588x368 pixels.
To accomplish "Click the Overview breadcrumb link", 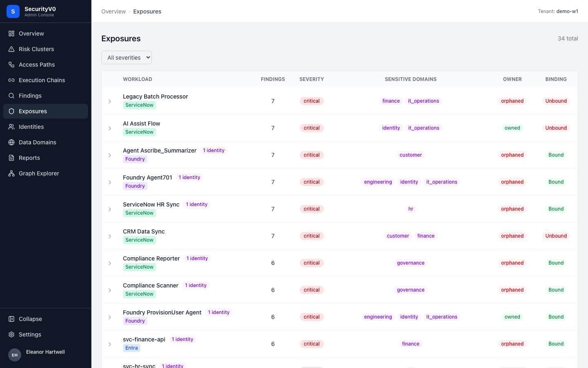I will 114,11.
